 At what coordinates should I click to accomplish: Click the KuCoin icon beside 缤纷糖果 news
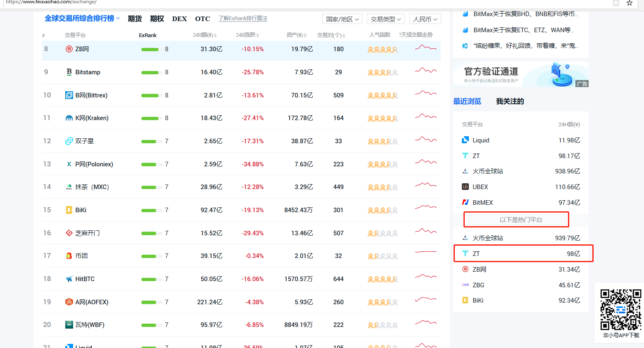click(465, 46)
